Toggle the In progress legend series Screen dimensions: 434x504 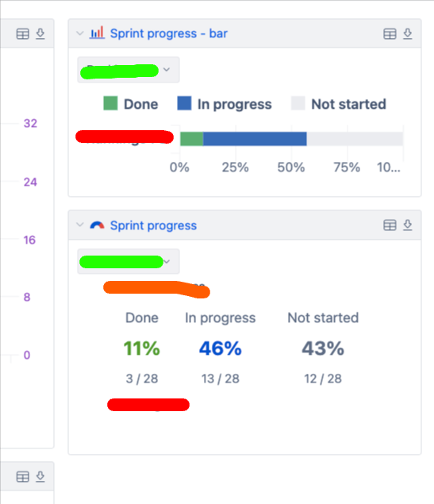(225, 104)
